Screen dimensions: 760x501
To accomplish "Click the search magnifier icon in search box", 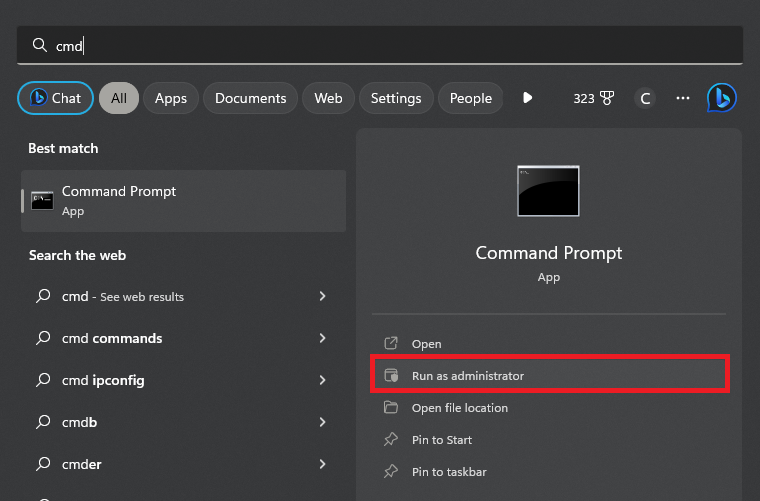I will click(x=40, y=45).
